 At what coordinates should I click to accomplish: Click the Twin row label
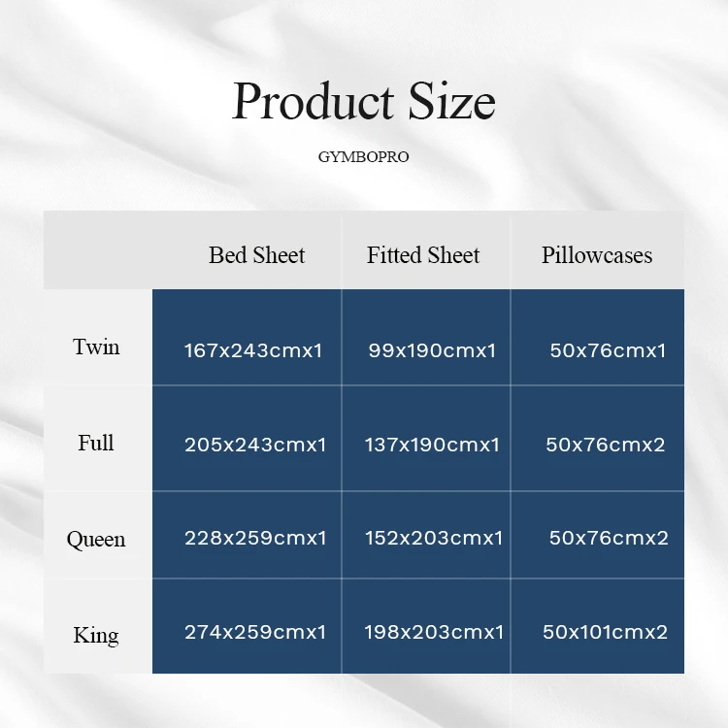click(96, 347)
